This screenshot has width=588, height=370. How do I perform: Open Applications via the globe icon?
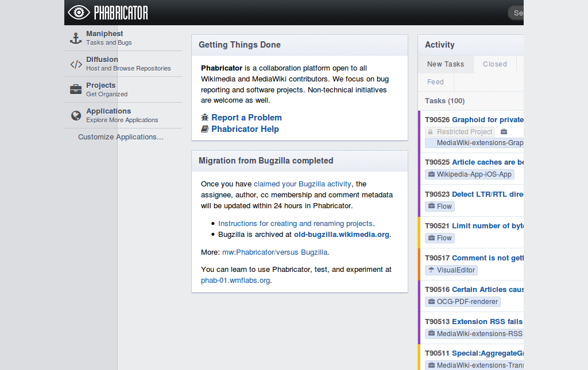pos(75,115)
